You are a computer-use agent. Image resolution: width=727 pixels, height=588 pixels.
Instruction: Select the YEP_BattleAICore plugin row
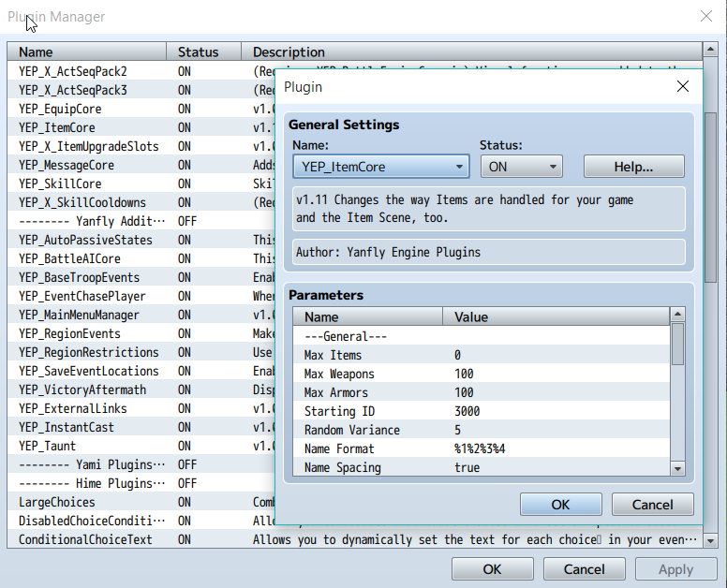(x=141, y=258)
